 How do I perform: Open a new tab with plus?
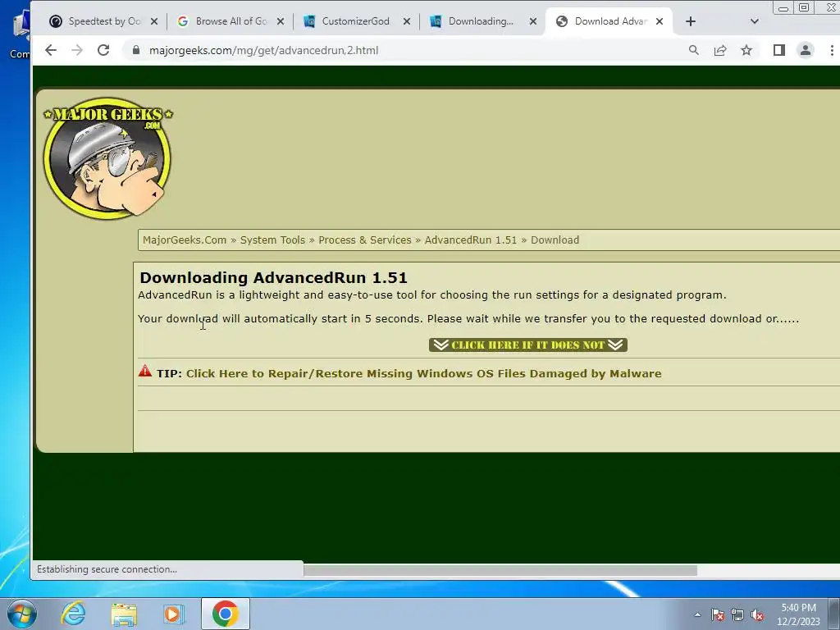click(x=691, y=21)
